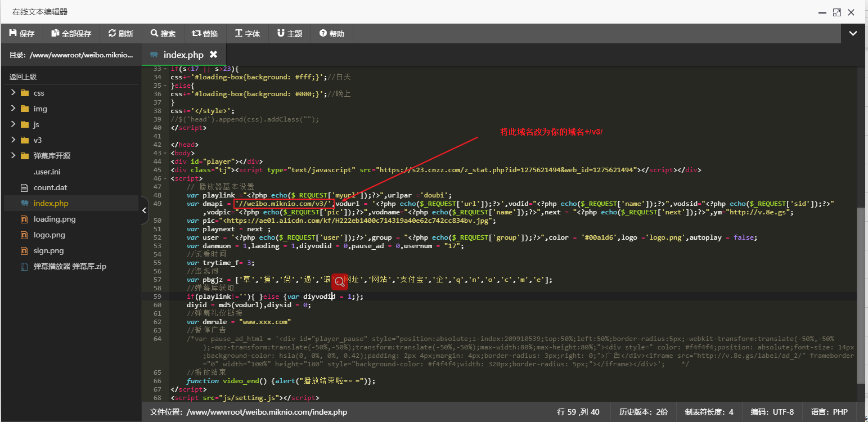Switch to the index.php editor tab

[x=183, y=55]
